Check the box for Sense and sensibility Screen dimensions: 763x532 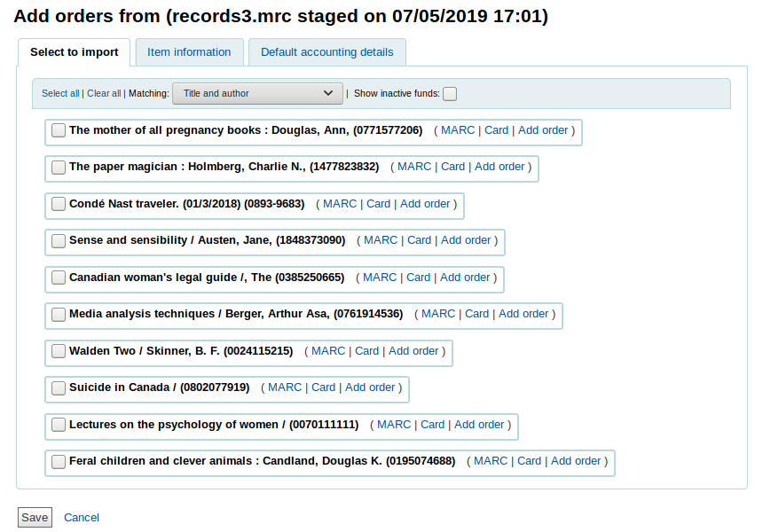59,240
